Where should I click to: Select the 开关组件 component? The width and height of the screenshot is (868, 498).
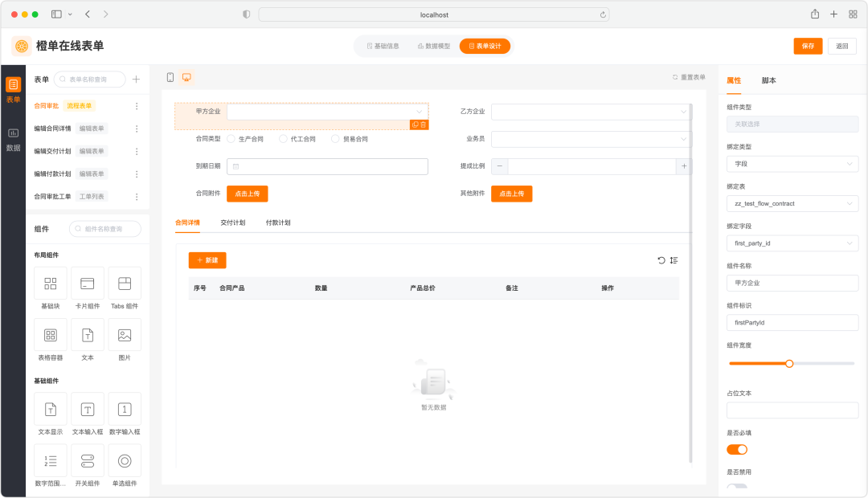pos(88,465)
